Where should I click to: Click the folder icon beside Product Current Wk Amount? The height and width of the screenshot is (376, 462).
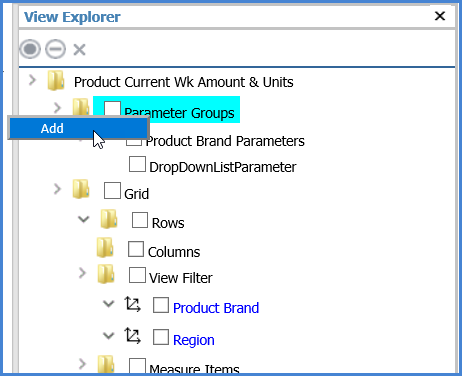pyautogui.click(x=56, y=80)
